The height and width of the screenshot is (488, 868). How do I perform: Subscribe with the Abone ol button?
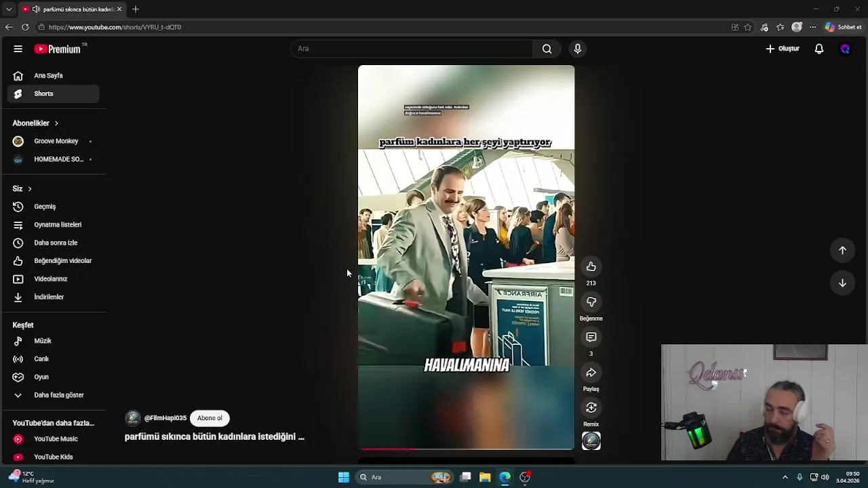click(x=210, y=418)
